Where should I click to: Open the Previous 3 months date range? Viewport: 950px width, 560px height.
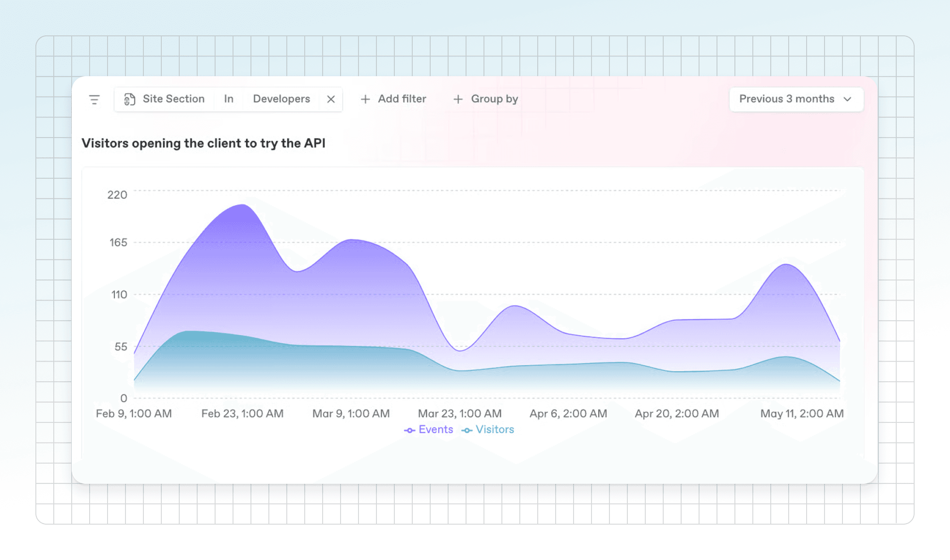(x=796, y=99)
